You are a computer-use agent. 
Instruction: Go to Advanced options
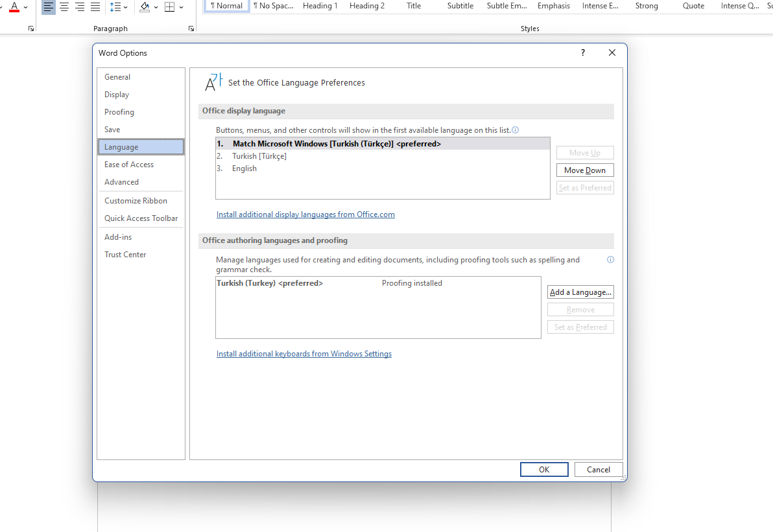click(141, 182)
